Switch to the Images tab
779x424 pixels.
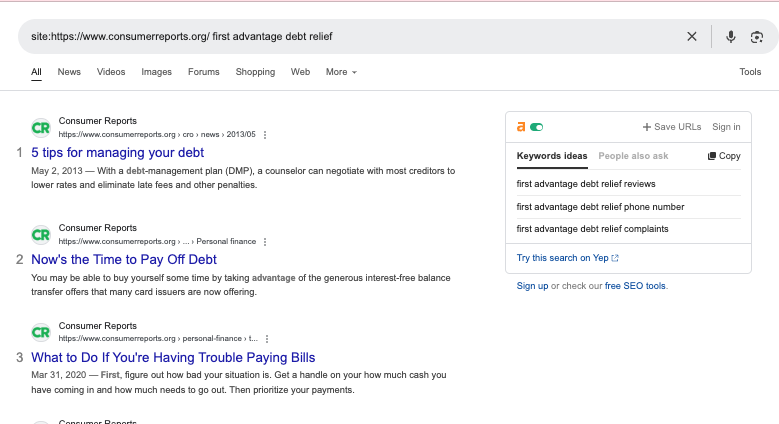coord(156,72)
